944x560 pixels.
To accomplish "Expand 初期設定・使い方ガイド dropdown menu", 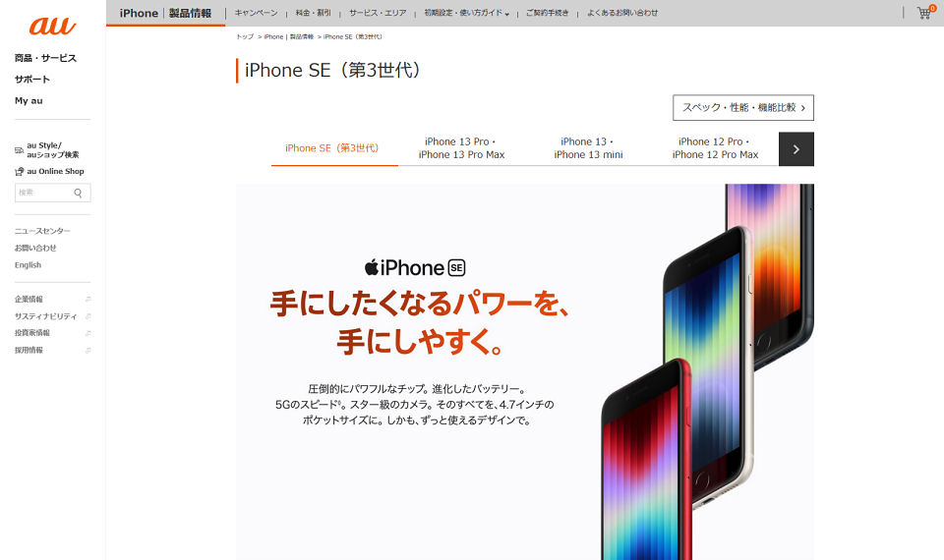I will click(466, 13).
